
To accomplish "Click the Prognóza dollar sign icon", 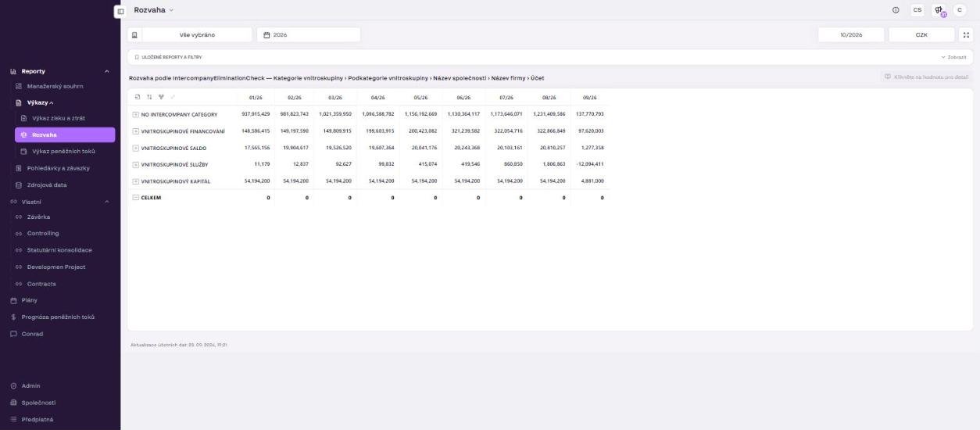I will (x=13, y=317).
